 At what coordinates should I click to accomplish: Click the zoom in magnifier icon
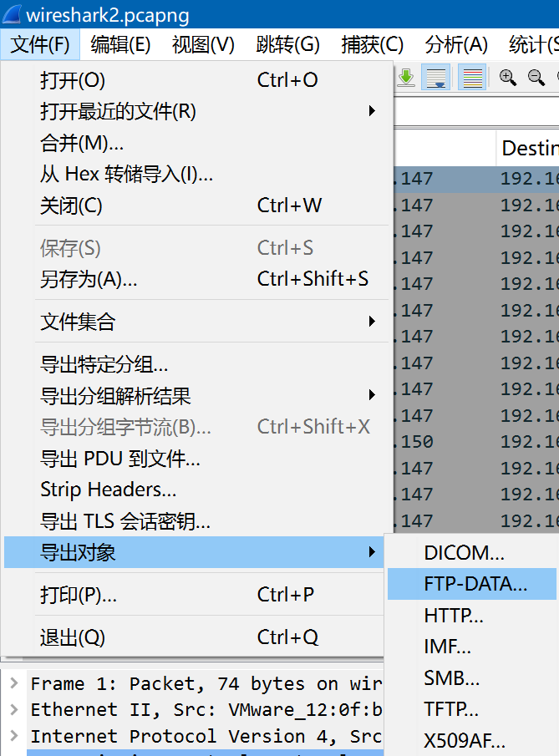508,78
